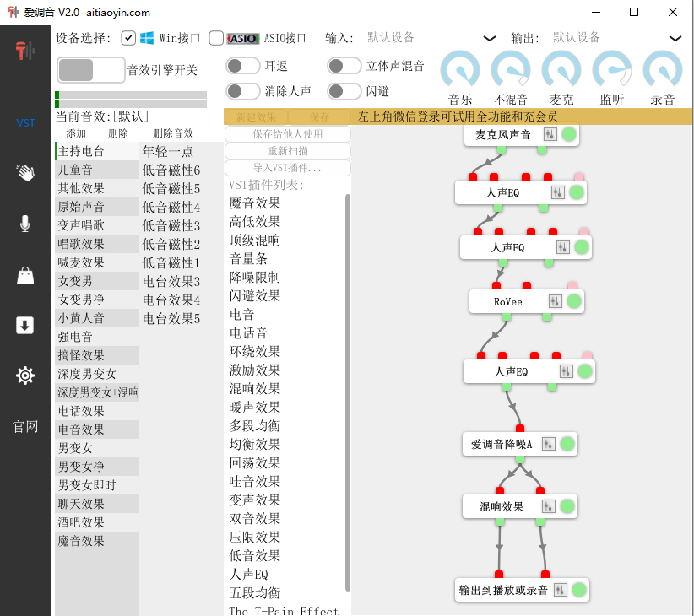Select the 变声唱歌 category
This screenshot has width=694, height=616.
[x=97, y=225]
